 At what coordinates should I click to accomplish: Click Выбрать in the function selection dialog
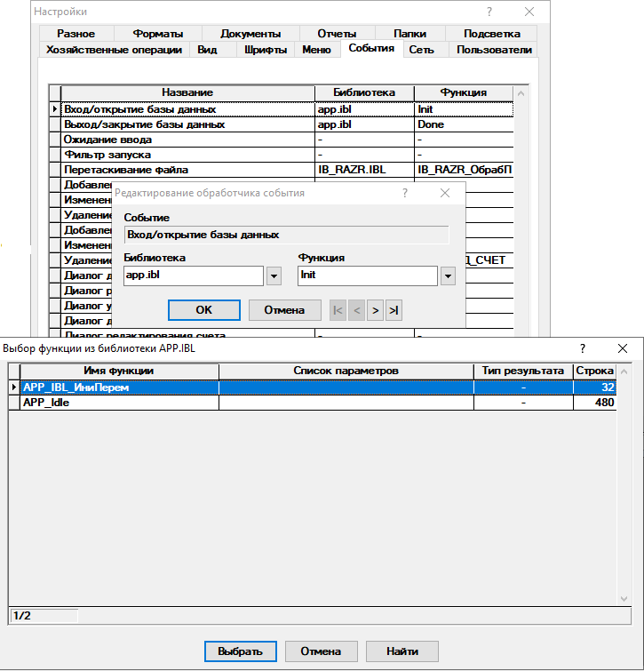[x=241, y=651]
